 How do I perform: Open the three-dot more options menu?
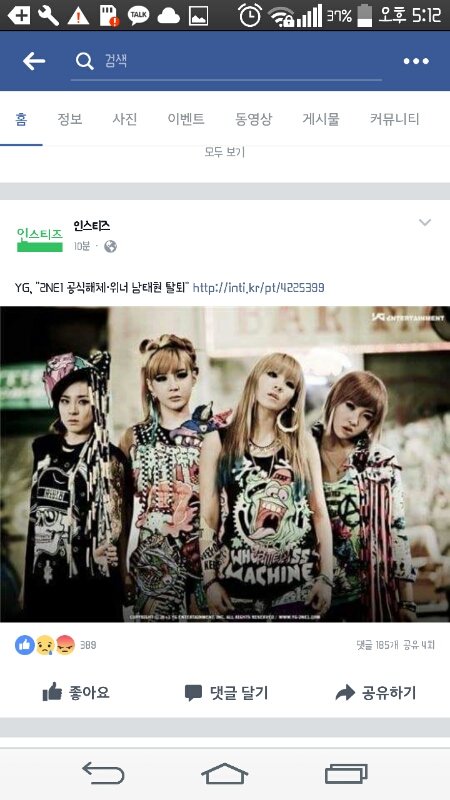click(x=416, y=61)
